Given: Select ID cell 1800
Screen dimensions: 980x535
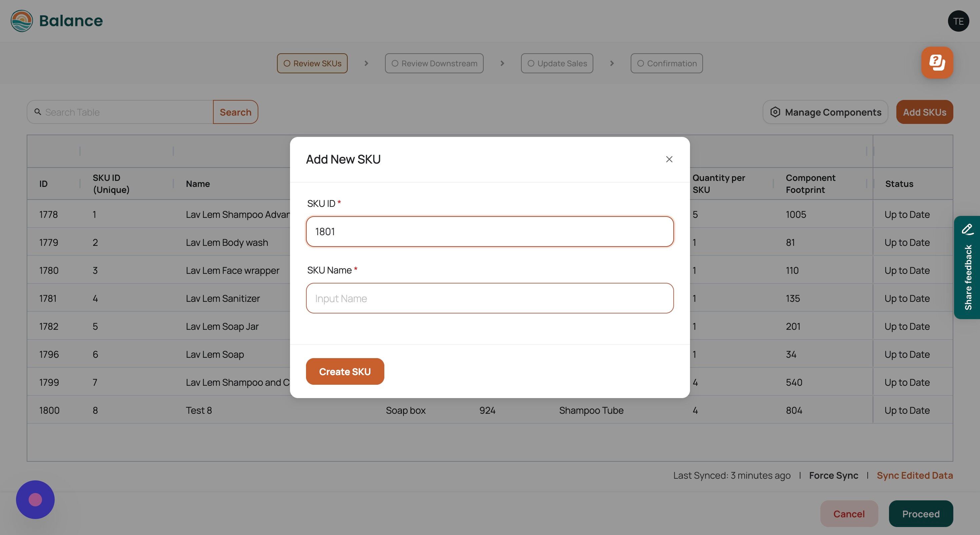Looking at the screenshot, I should 49,410.
